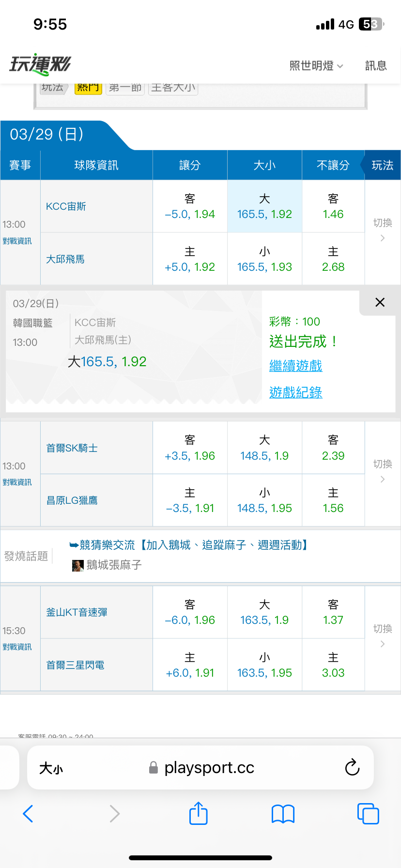Image resolution: width=401 pixels, height=868 pixels.
Task: Open the 遊戲紀錄 link
Action: pyautogui.click(x=295, y=392)
